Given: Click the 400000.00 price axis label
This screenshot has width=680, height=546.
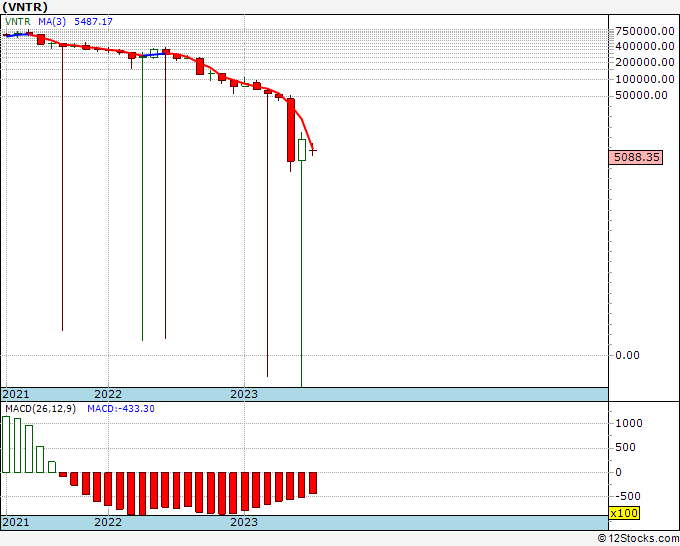Looking at the screenshot, I should 645,46.
